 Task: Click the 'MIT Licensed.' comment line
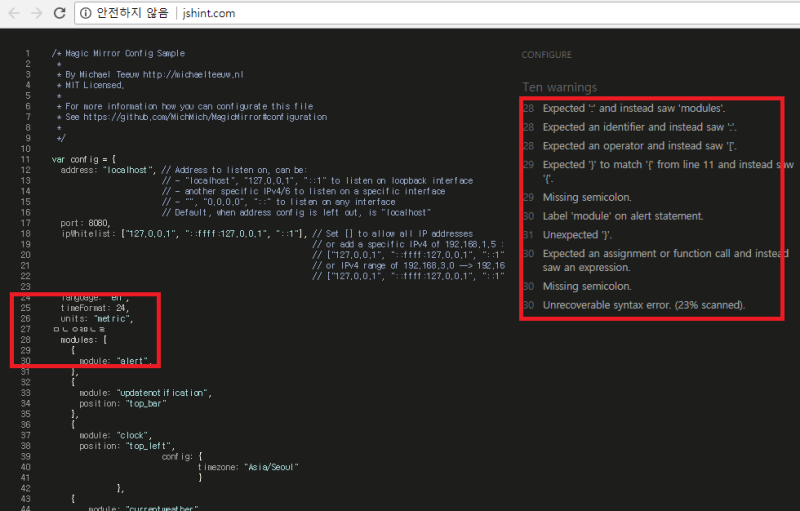click(x=90, y=85)
